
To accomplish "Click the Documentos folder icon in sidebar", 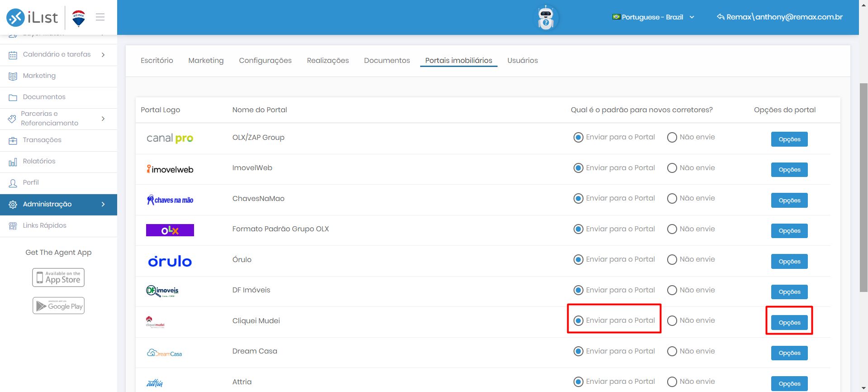I will pyautogui.click(x=13, y=97).
